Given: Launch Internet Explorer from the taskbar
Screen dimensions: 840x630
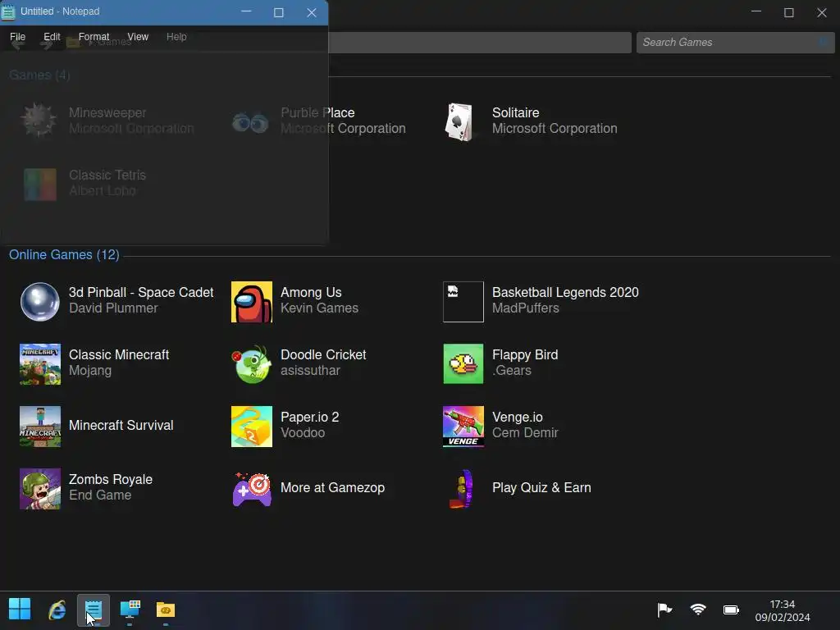Looking at the screenshot, I should click(x=57, y=609).
